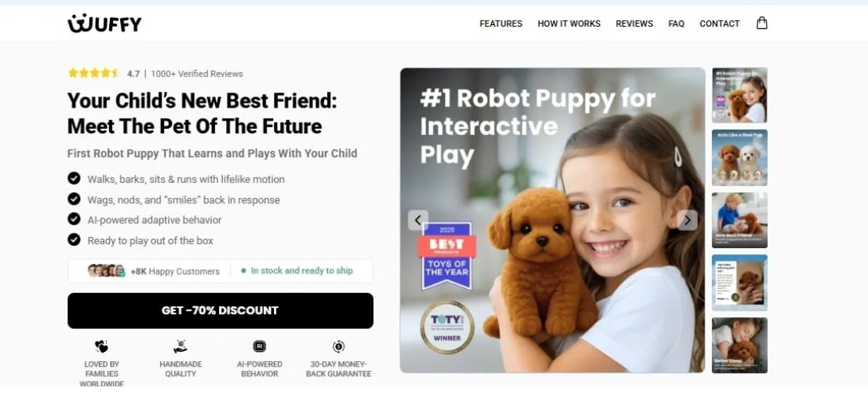This screenshot has width=868, height=406.
Task: Click the Get -70% Discount button
Action: [221, 311]
